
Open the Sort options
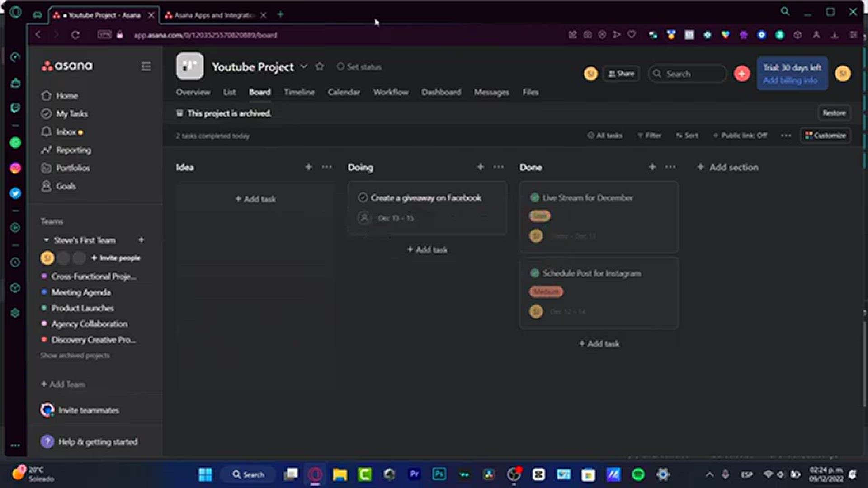(687, 136)
